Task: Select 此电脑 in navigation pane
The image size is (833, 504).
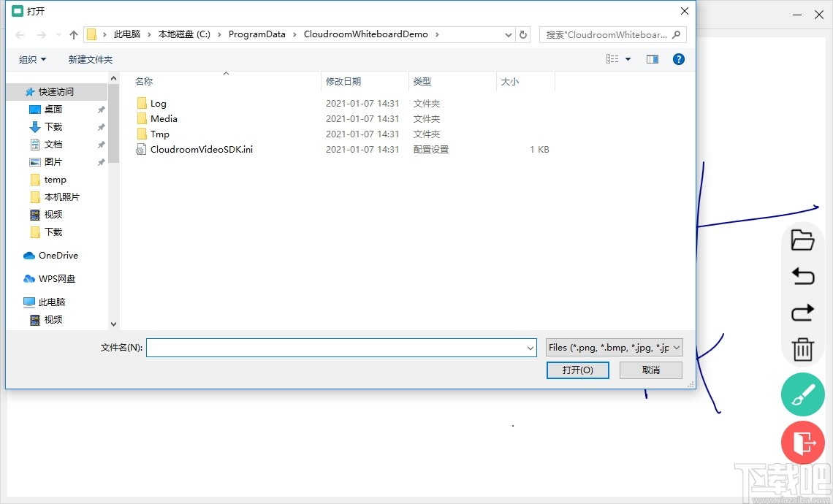Action: click(x=52, y=302)
